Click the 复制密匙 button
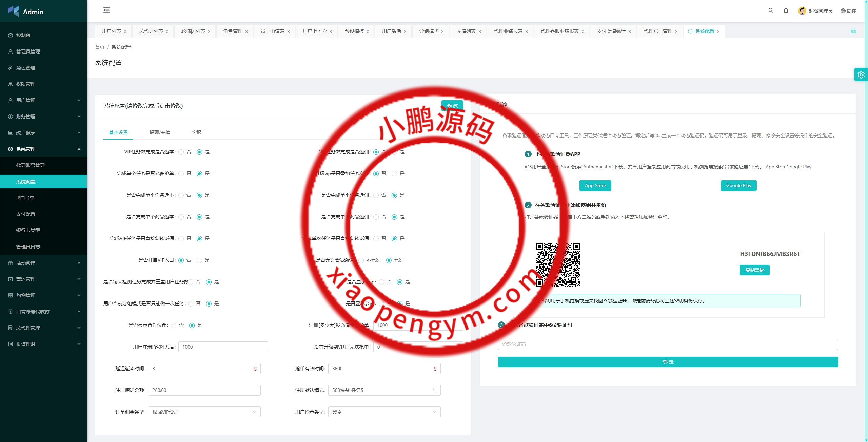Screen dimensions: 868x442 754,270
